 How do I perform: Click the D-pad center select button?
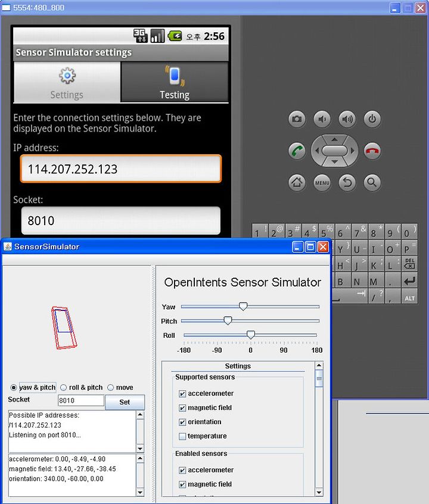[334, 151]
